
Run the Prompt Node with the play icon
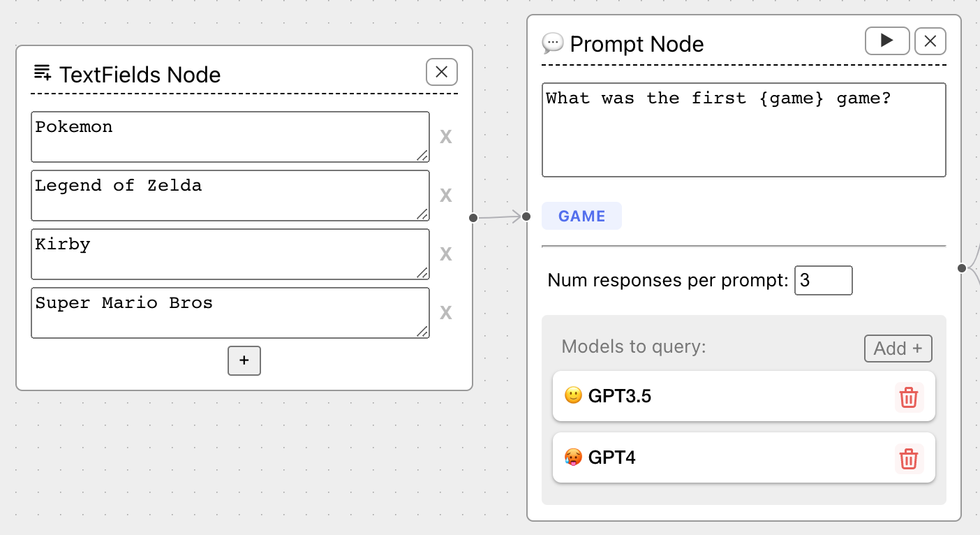[886, 41]
